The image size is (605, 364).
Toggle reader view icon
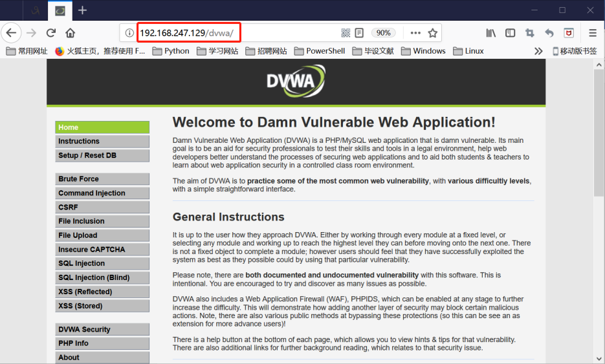(359, 33)
